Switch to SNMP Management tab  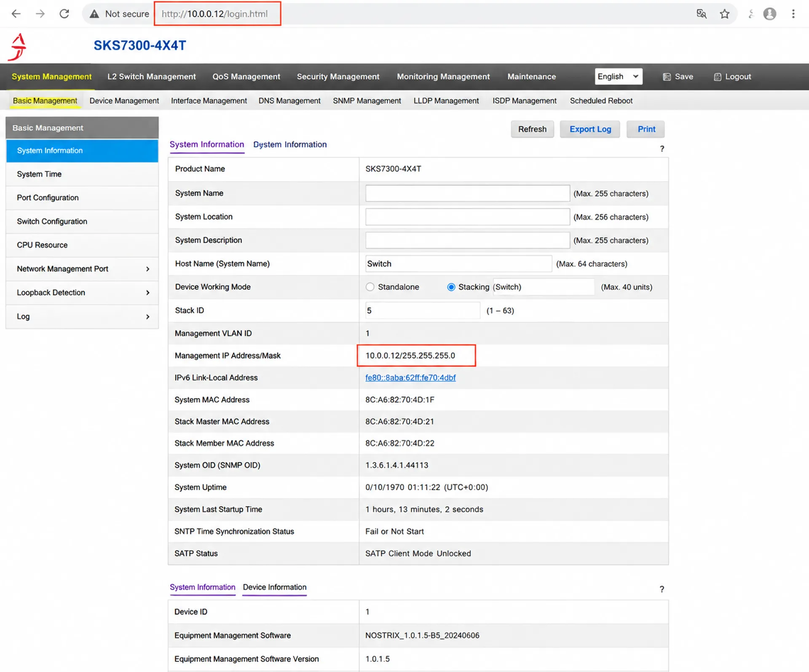(367, 101)
